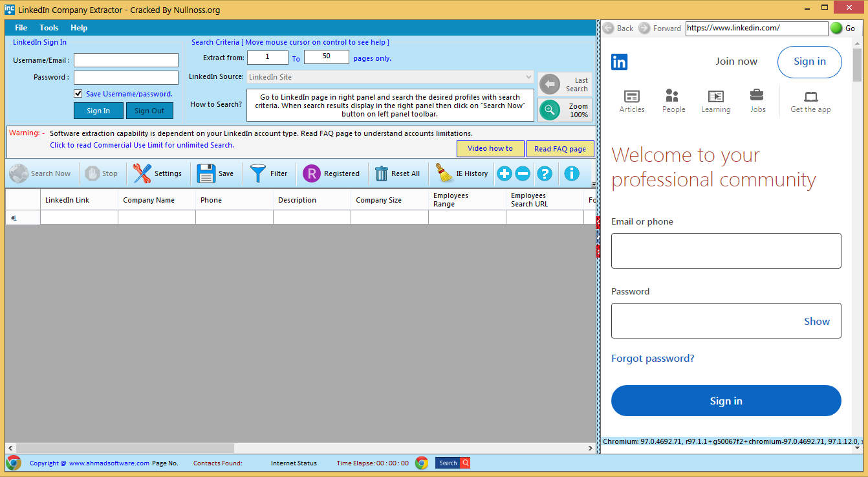Click the Company Size column header
This screenshot has height=477, width=868.
389,200
